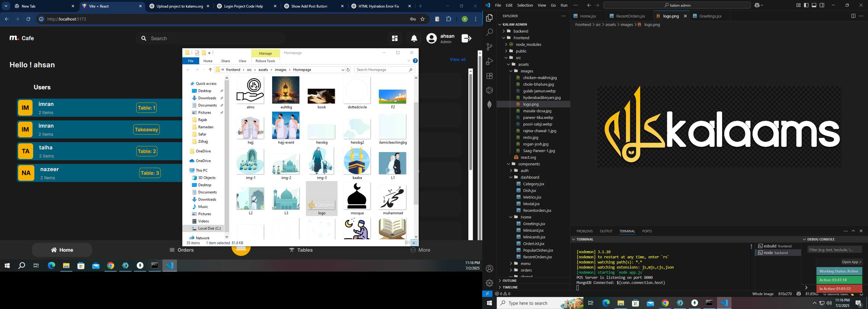Click Open App button in VS Code
The image size is (868, 309).
(851, 262)
